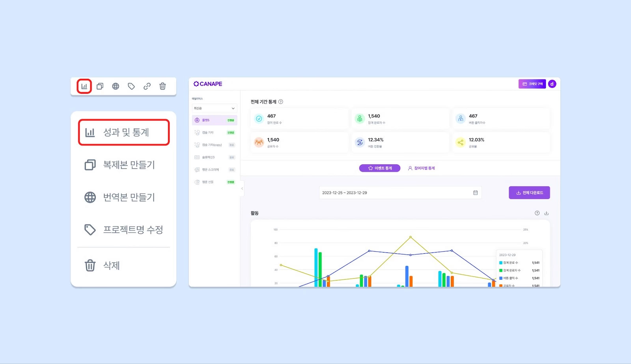Click the 참여 완료자 수 entry in the chart tooltip
631x364 pixels.
tap(519, 270)
